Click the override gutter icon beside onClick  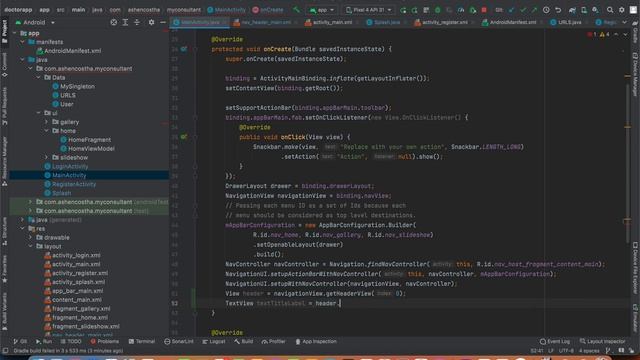pos(184,137)
